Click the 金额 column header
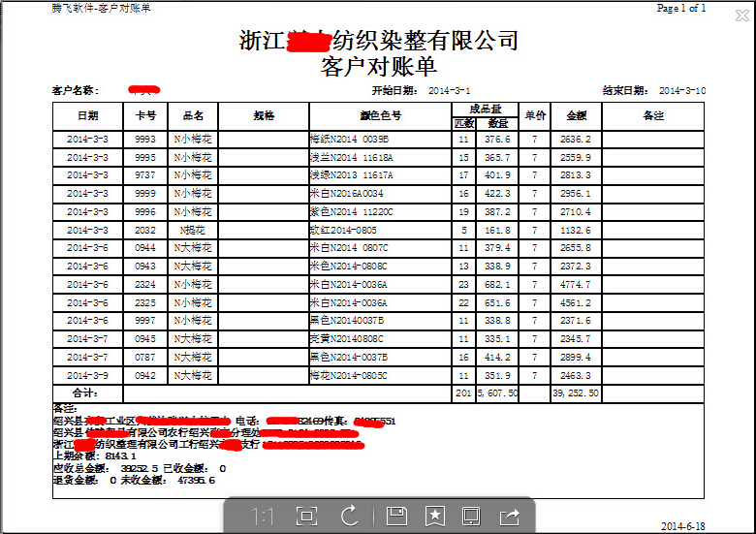 [x=576, y=115]
